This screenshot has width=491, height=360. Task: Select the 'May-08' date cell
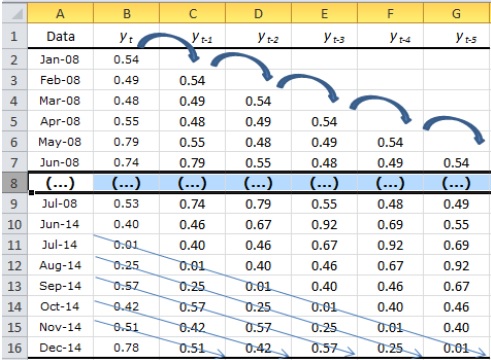point(60,142)
